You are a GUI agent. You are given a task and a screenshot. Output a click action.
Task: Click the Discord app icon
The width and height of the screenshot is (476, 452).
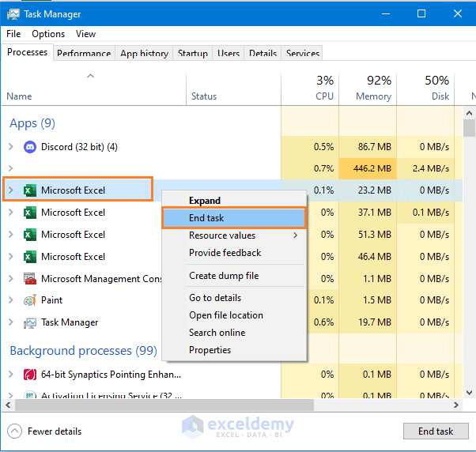tap(30, 147)
